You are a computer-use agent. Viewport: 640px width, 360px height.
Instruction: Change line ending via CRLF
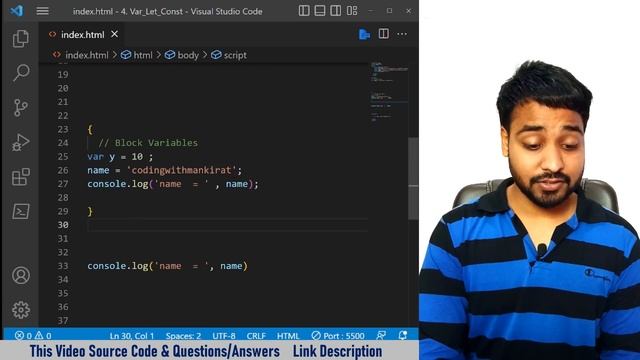[x=256, y=336]
